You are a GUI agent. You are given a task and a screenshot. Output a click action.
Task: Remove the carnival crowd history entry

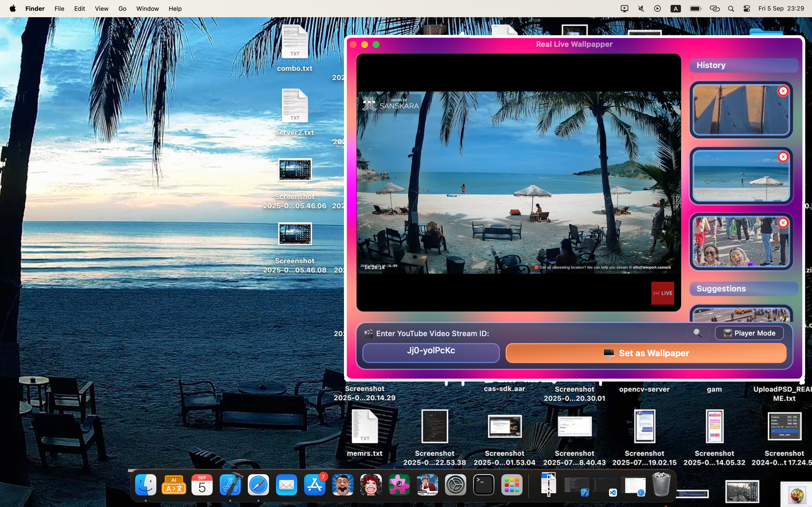pos(783,223)
